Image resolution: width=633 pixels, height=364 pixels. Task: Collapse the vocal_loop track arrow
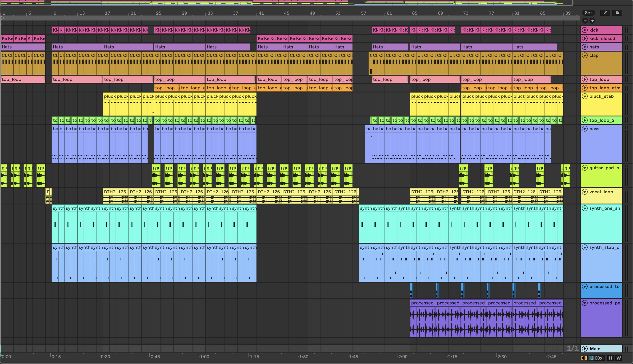(585, 192)
